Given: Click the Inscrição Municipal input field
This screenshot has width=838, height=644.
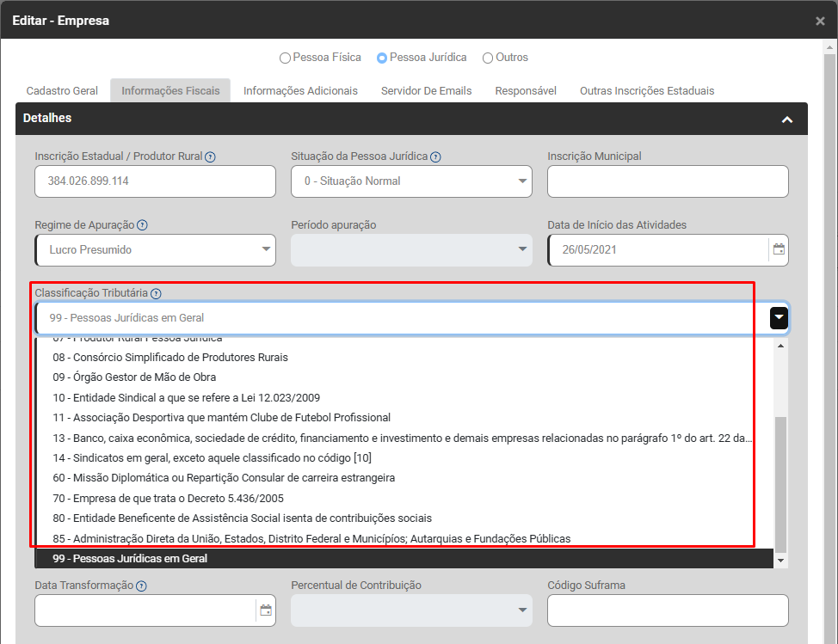Looking at the screenshot, I should (668, 181).
